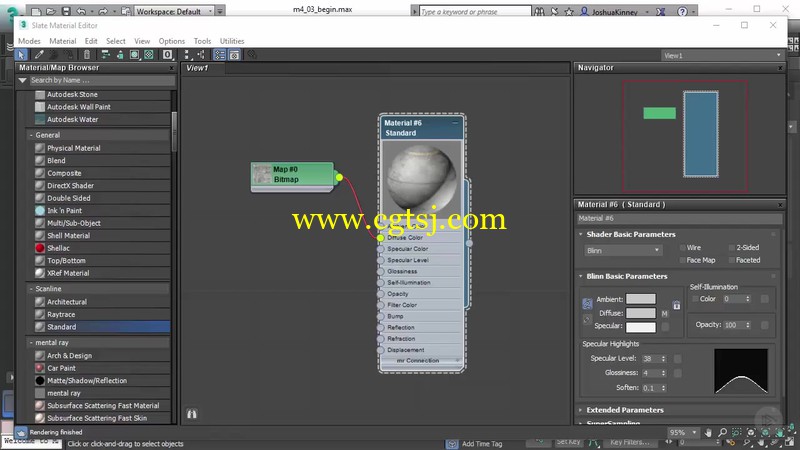Click the Diffuse color swatch
The height and width of the screenshot is (450, 800).
pos(641,313)
